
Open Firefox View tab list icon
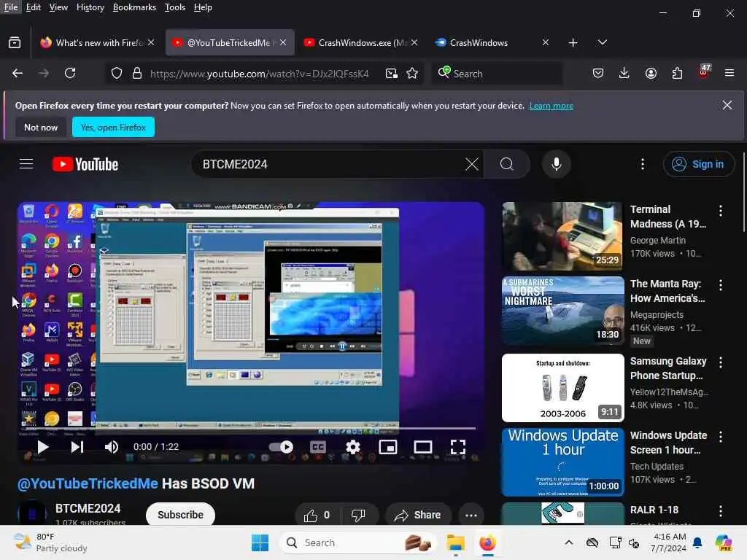tap(15, 43)
